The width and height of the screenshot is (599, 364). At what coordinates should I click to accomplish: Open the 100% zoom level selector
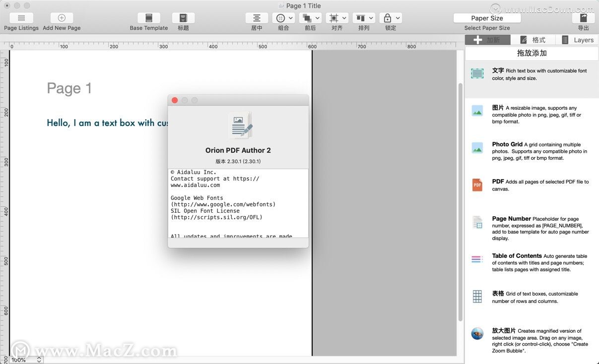(x=26, y=360)
